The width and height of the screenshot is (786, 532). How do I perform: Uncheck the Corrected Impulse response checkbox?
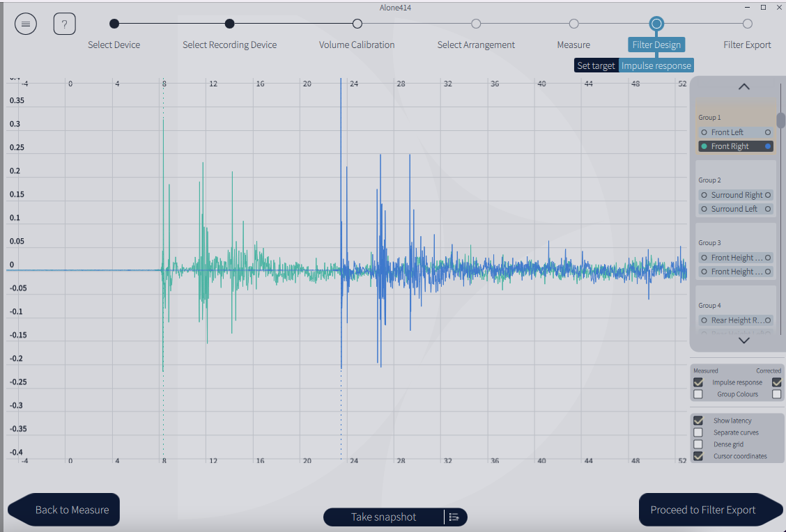tap(777, 382)
